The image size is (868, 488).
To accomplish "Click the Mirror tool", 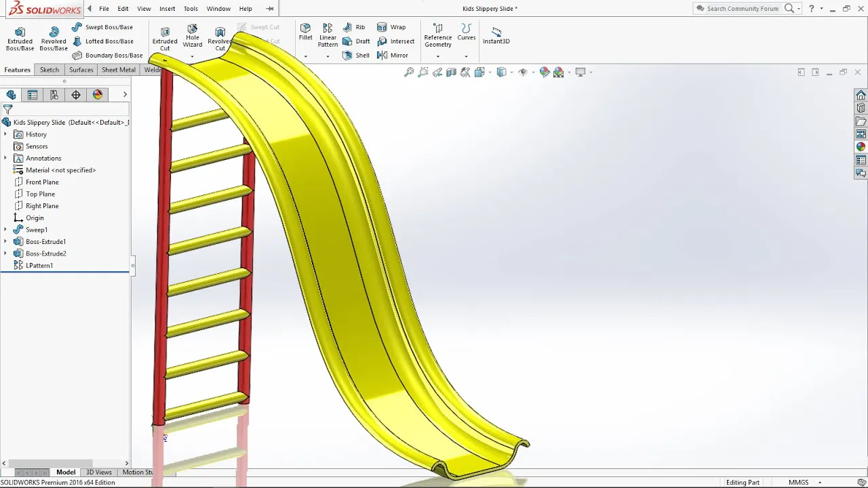I will [x=393, y=56].
